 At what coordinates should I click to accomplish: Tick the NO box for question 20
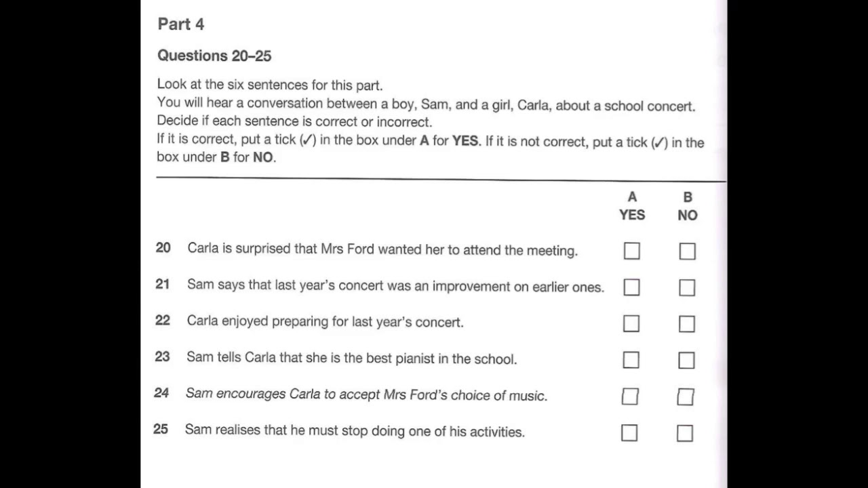(687, 251)
